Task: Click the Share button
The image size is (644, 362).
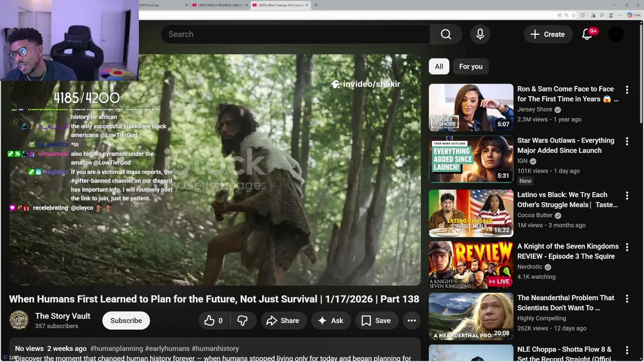Action: click(x=283, y=321)
